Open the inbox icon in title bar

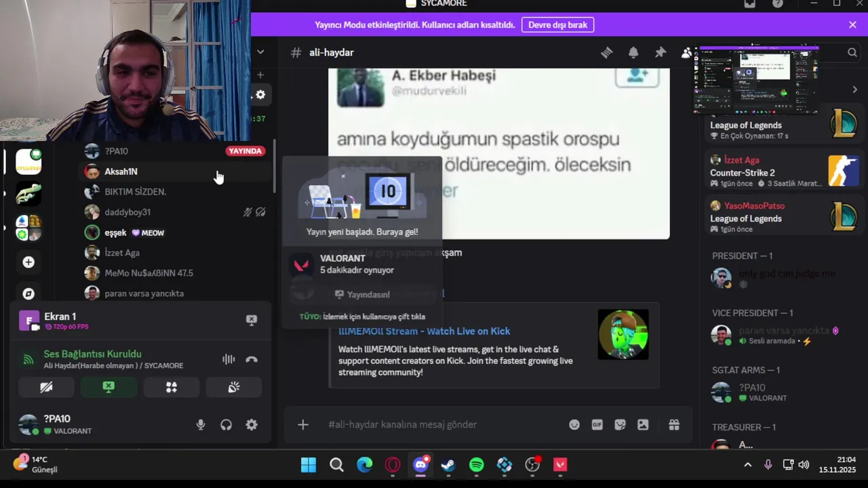(749, 4)
